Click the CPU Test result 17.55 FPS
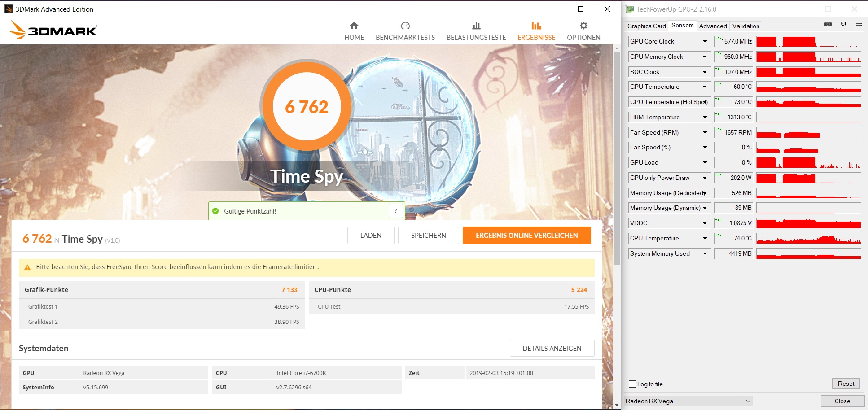868x410 pixels. point(576,307)
